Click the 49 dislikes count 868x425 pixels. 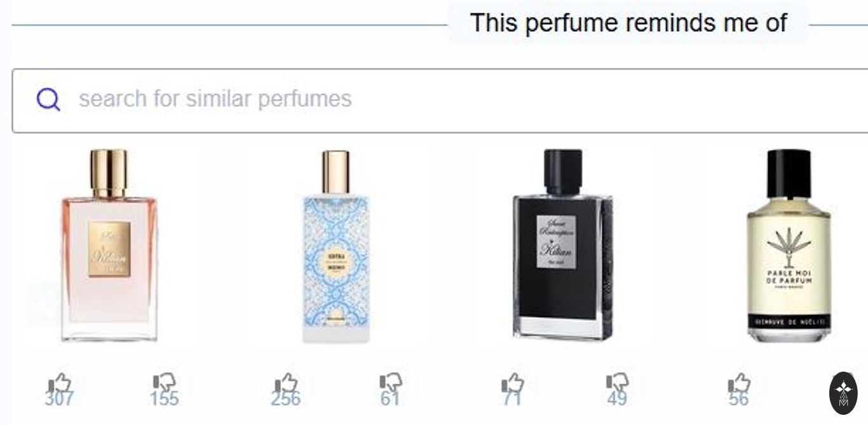coord(616,399)
